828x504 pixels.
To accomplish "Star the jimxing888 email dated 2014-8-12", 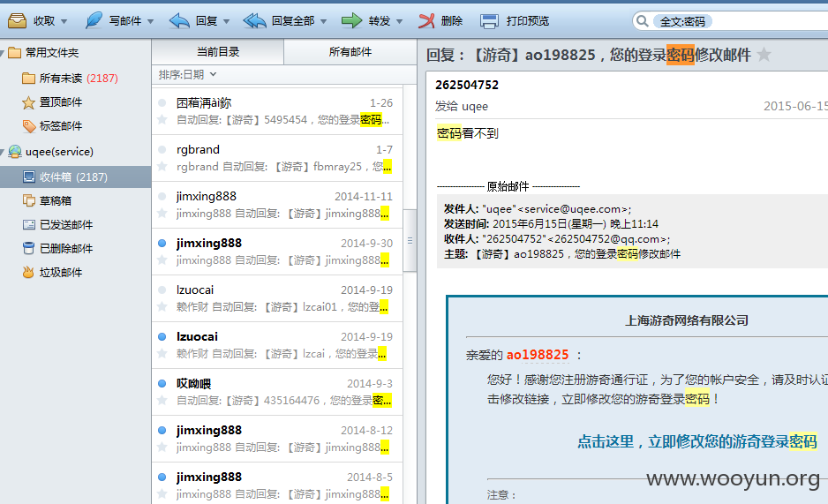I will (162, 447).
